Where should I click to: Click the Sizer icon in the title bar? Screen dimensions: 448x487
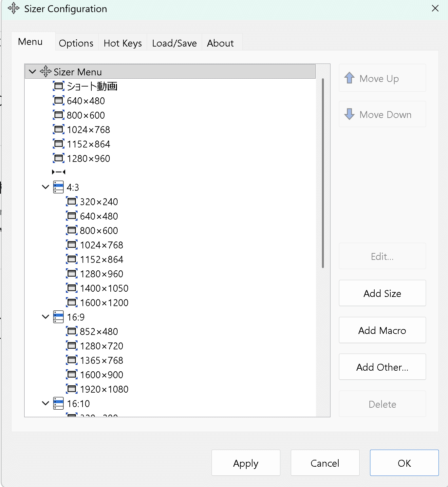point(13,8)
